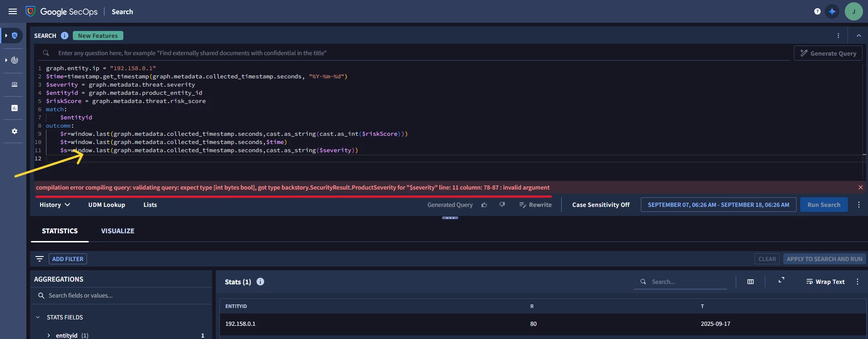The height and width of the screenshot is (339, 868).
Task: Open the Stats table three-dot menu
Action: click(x=858, y=282)
